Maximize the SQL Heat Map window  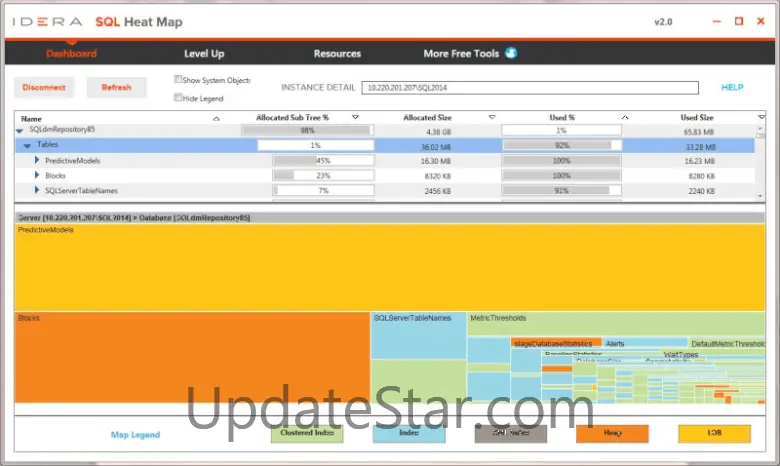(x=739, y=21)
